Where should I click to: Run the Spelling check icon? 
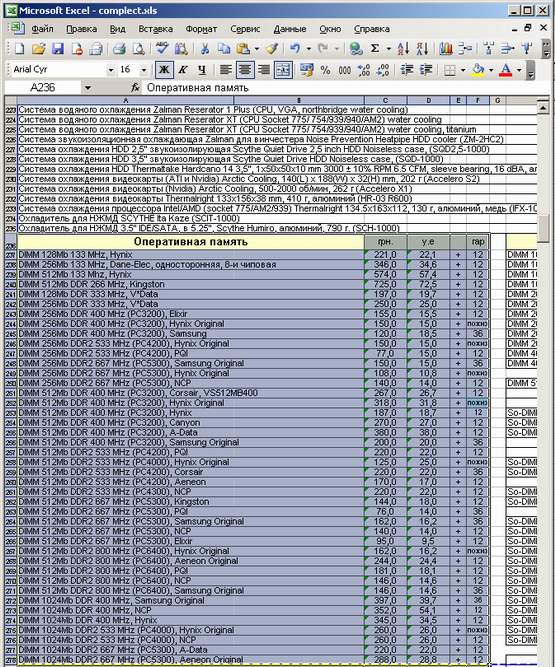pyautogui.click(x=162, y=49)
